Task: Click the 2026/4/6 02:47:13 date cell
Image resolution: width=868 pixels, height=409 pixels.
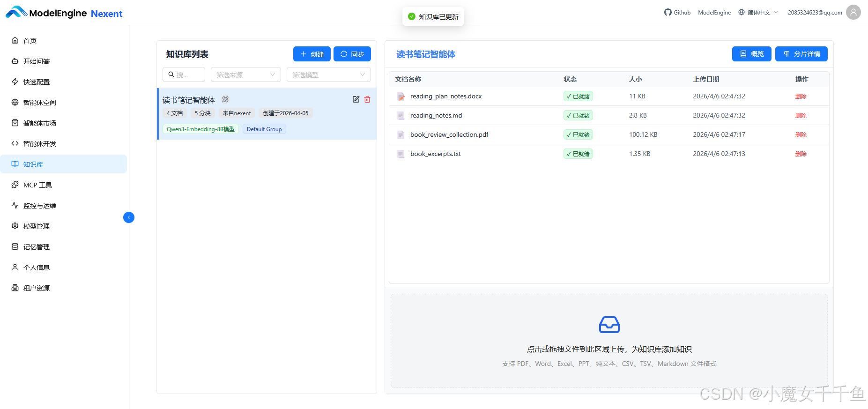Action: [x=719, y=154]
